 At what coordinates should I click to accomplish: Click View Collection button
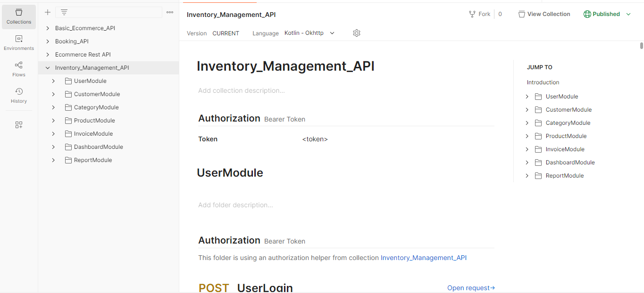pyautogui.click(x=544, y=14)
